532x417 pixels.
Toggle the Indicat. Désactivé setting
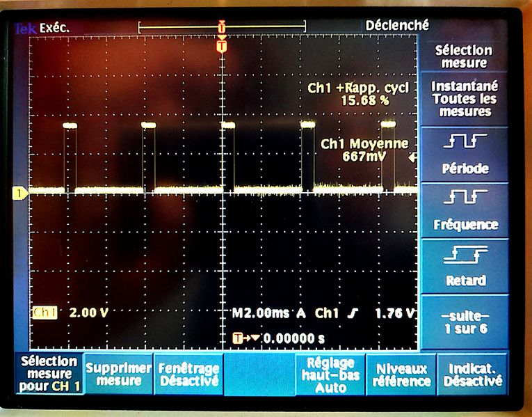click(x=476, y=375)
